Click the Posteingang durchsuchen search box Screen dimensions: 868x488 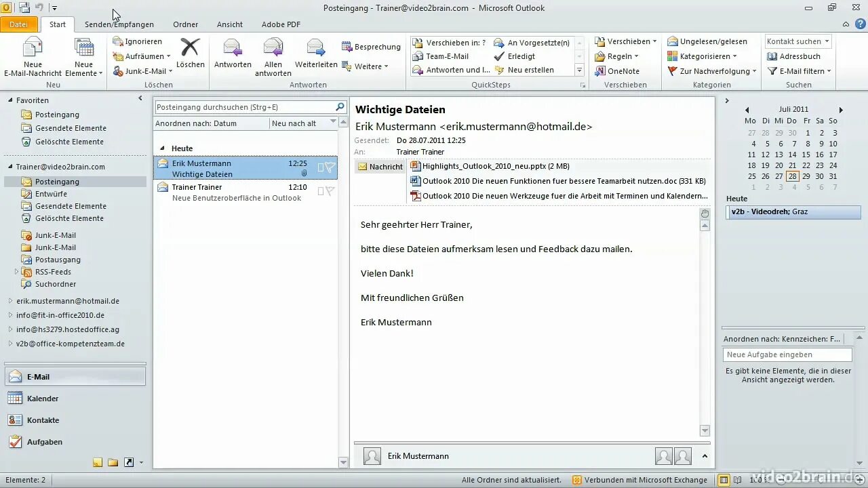click(x=244, y=107)
